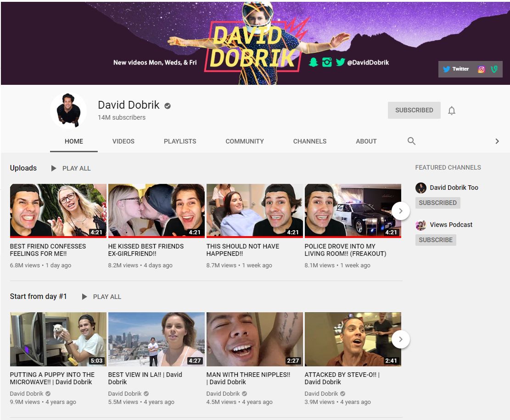
Task: Click the Views Podcast channel name
Action: [x=451, y=225]
